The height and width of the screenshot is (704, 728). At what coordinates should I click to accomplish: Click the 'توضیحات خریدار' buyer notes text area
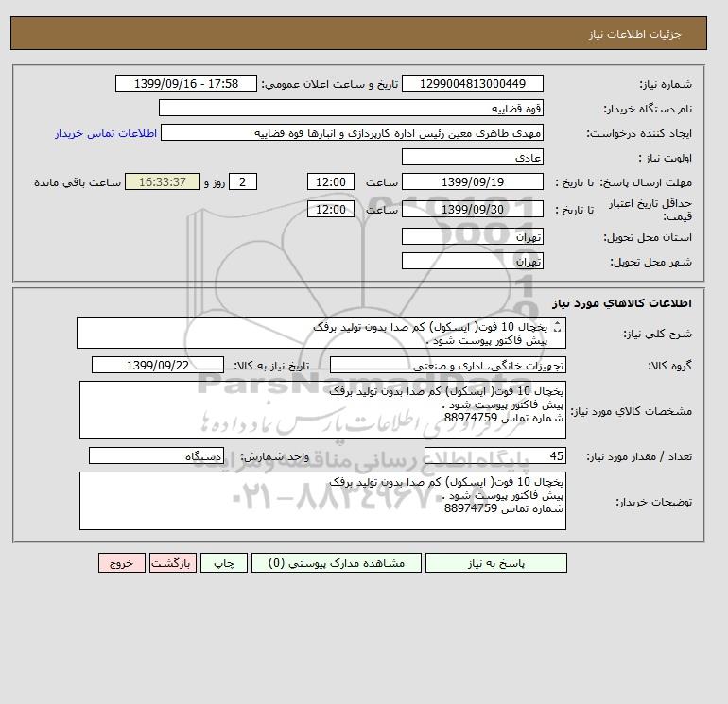point(322,501)
